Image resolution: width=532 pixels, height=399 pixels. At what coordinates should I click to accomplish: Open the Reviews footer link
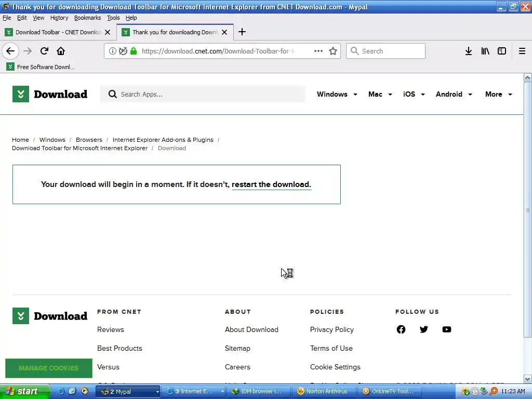click(111, 329)
